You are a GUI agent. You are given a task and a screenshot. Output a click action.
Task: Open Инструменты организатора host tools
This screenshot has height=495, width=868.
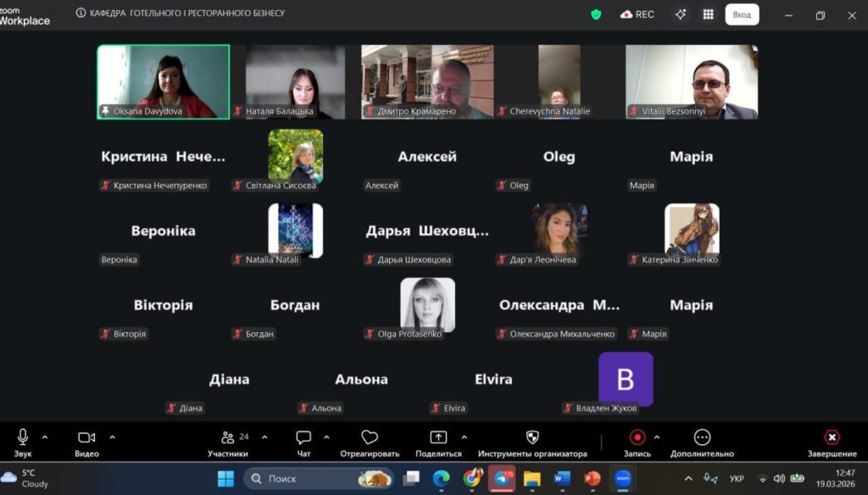532,442
